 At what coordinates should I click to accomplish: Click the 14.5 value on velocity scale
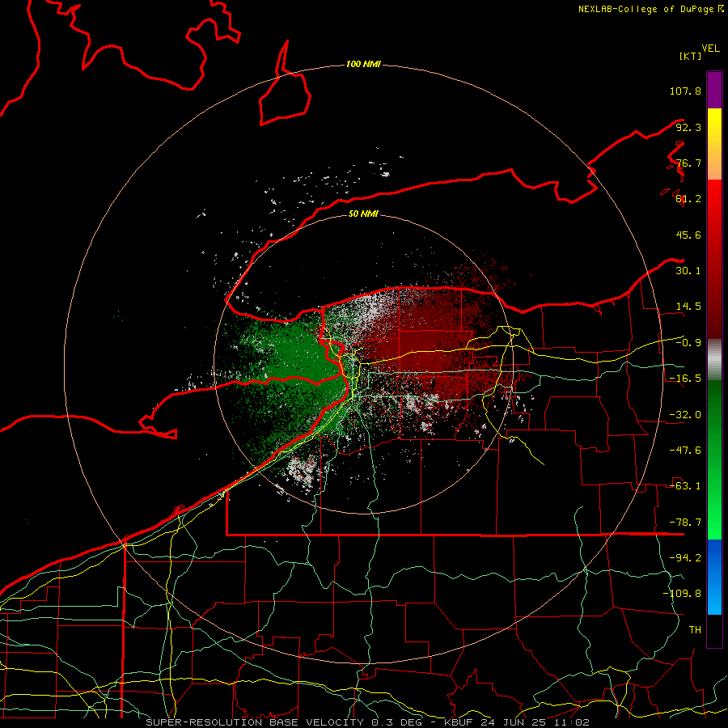click(x=688, y=307)
